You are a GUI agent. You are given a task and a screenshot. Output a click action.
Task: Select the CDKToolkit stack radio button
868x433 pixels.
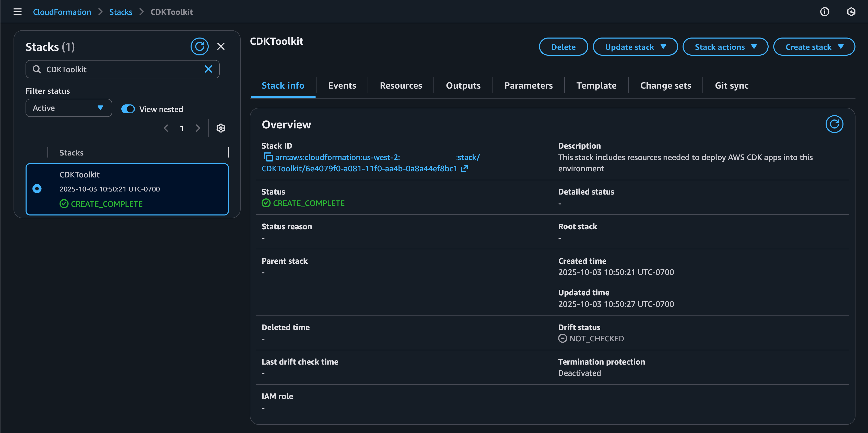click(x=37, y=189)
